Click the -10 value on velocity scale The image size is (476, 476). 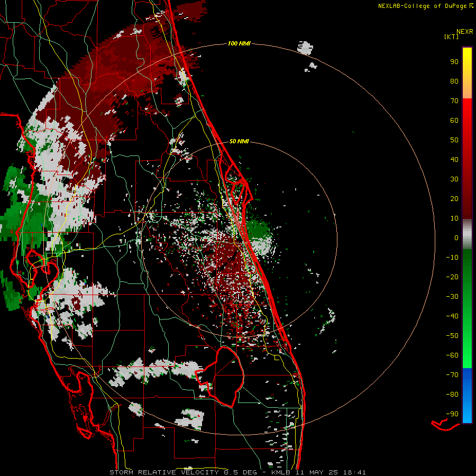coord(452,258)
